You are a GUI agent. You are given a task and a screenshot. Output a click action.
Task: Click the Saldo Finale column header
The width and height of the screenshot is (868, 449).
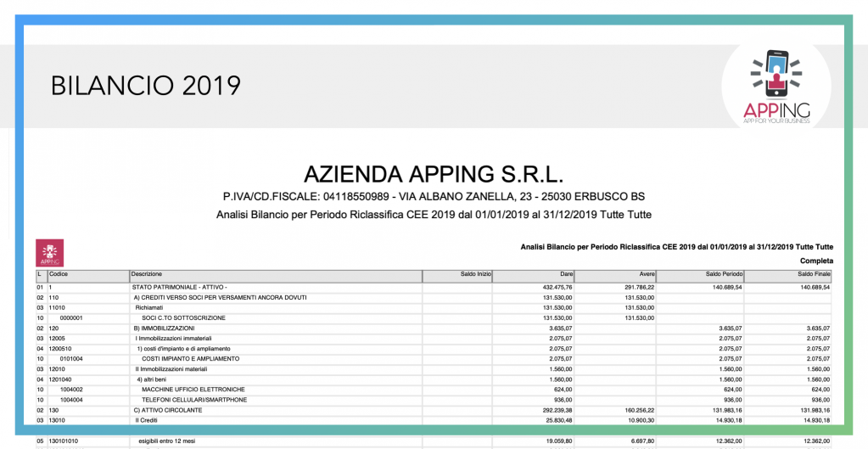click(787, 275)
